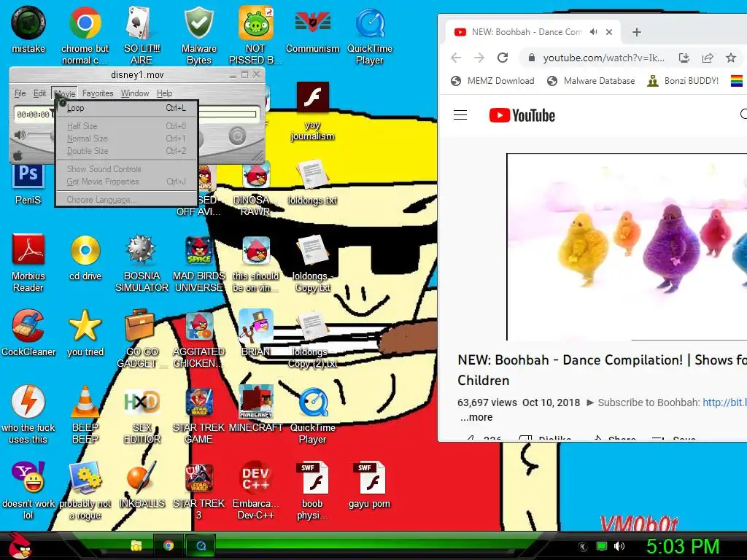Open the Communism desktop icon
Image resolution: width=747 pixels, height=560 pixels.
pos(312,23)
